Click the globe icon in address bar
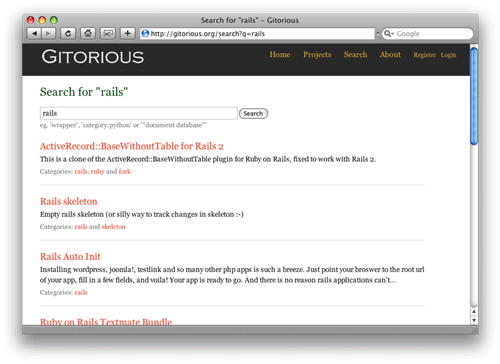The height and width of the screenshot is (364, 500). (x=145, y=33)
